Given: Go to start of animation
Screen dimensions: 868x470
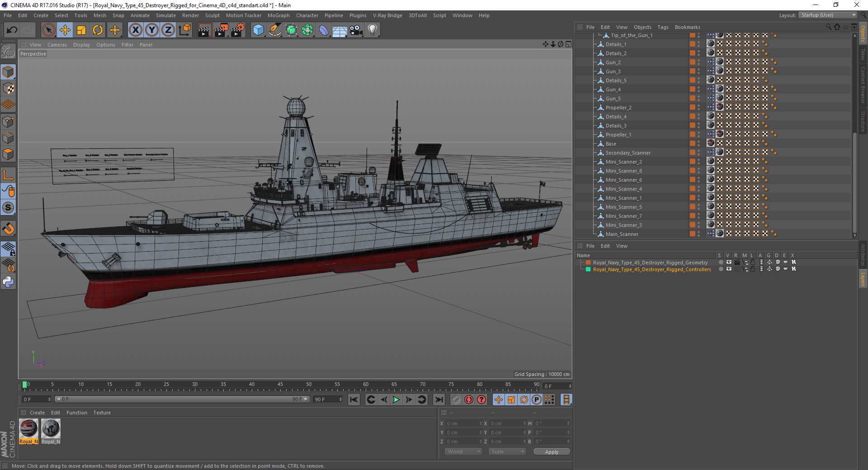Looking at the screenshot, I should 354,399.
